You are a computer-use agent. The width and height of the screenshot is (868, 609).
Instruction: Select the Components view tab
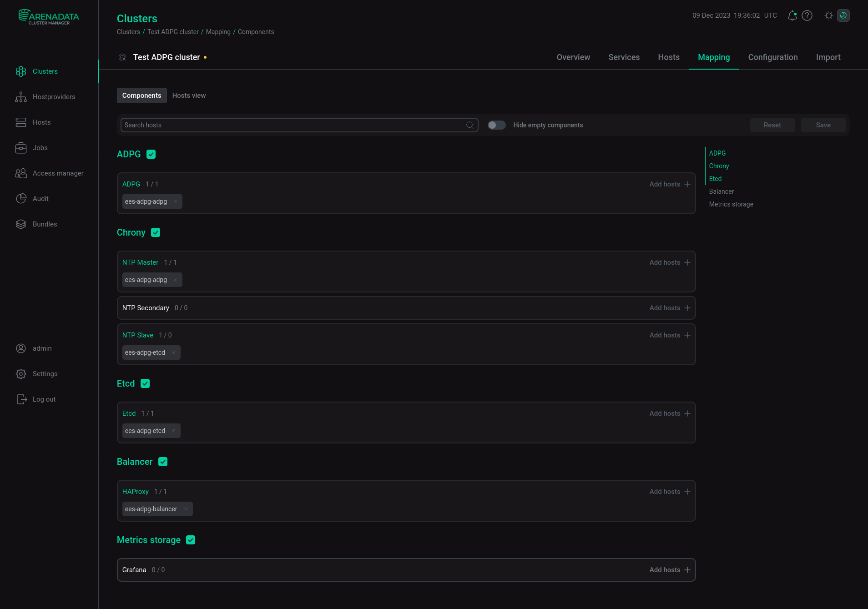pyautogui.click(x=141, y=96)
